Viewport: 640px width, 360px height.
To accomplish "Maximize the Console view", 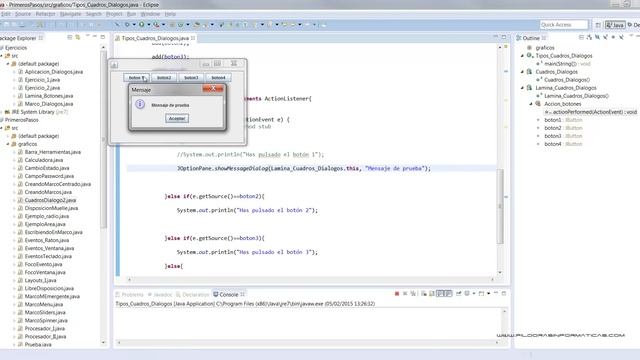I will click(x=504, y=293).
